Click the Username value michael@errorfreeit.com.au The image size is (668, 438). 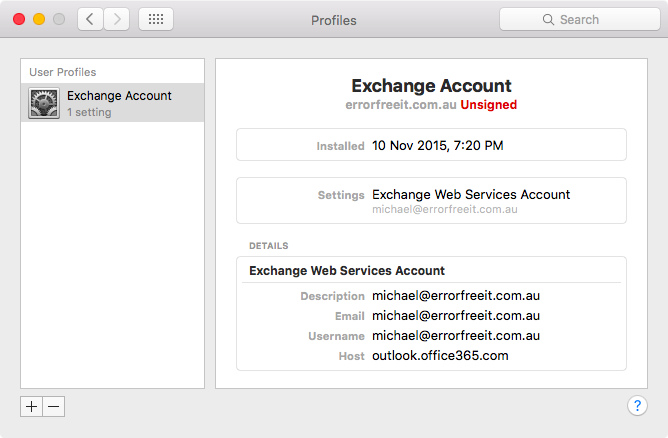coord(456,336)
